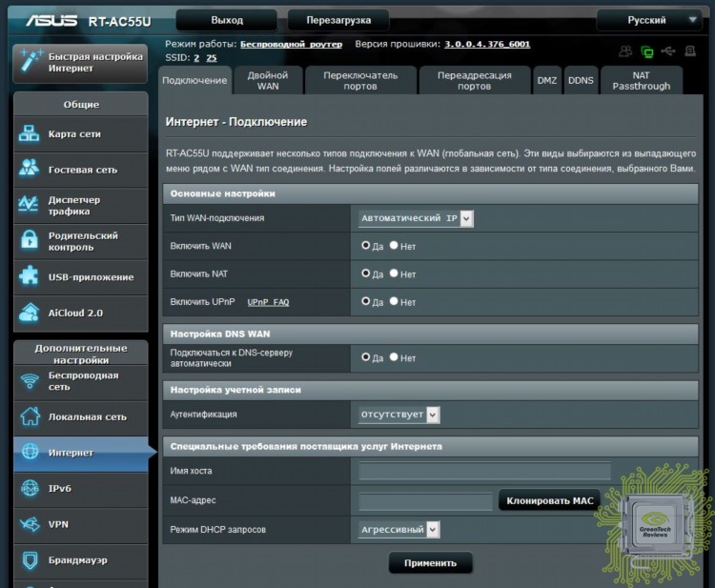Click the Применить apply button
The height and width of the screenshot is (588, 715).
[430, 563]
